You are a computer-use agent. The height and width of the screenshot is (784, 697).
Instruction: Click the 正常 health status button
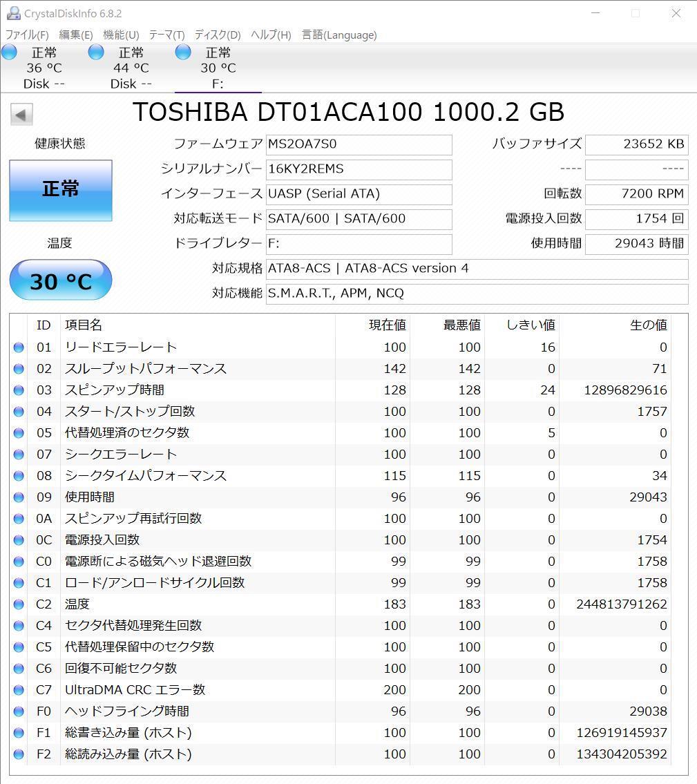pos(61,190)
